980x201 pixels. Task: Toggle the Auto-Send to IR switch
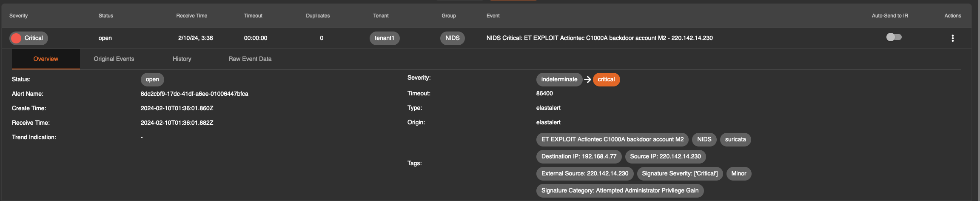click(894, 37)
